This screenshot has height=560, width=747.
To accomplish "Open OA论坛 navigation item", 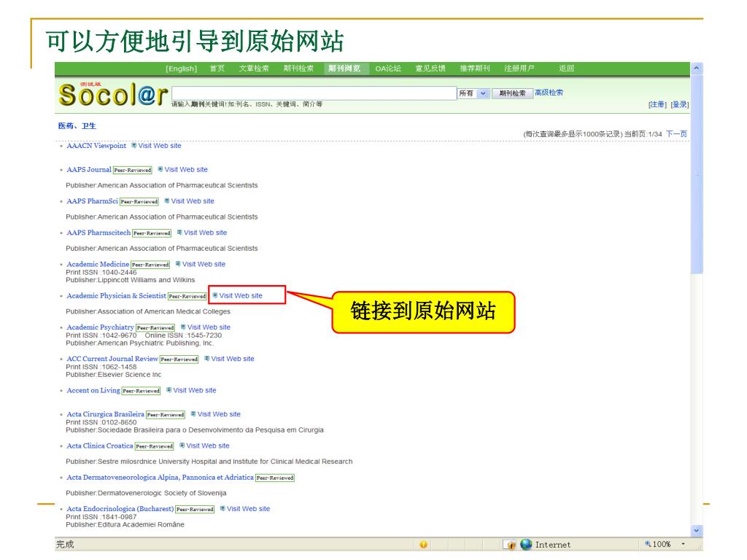I will tap(388, 69).
